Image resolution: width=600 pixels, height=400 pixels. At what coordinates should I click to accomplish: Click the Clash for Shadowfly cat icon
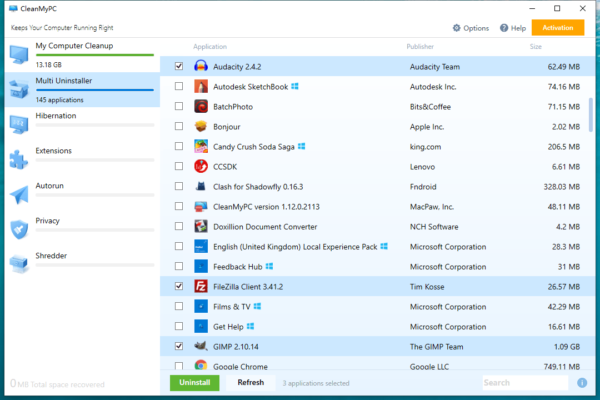click(x=201, y=186)
